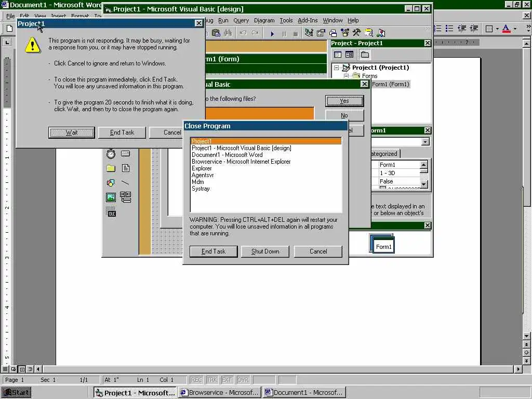
Task: Open the Help menu in Visual Basic
Action: tap(353, 20)
